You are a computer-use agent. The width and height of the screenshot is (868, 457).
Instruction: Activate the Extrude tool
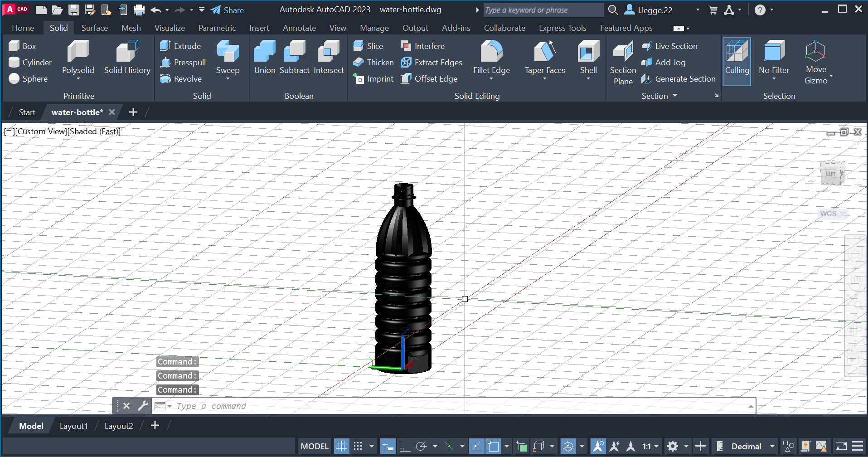(x=180, y=46)
